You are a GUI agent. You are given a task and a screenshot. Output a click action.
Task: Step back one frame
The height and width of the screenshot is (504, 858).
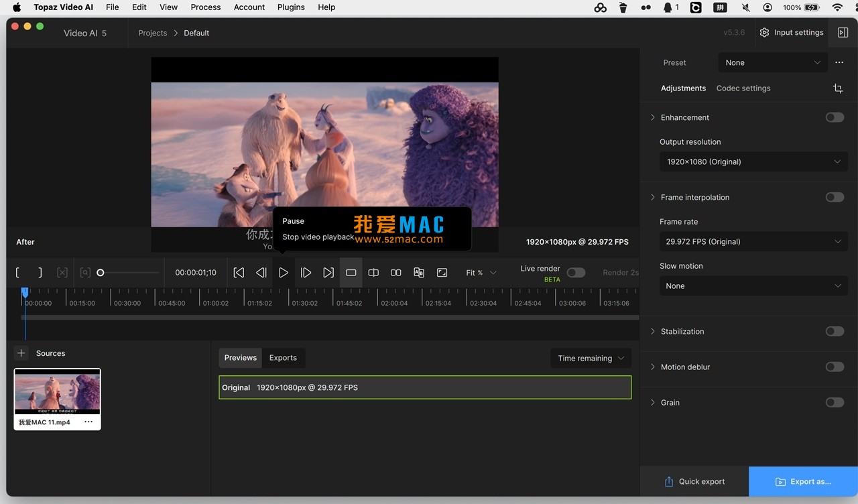point(261,273)
